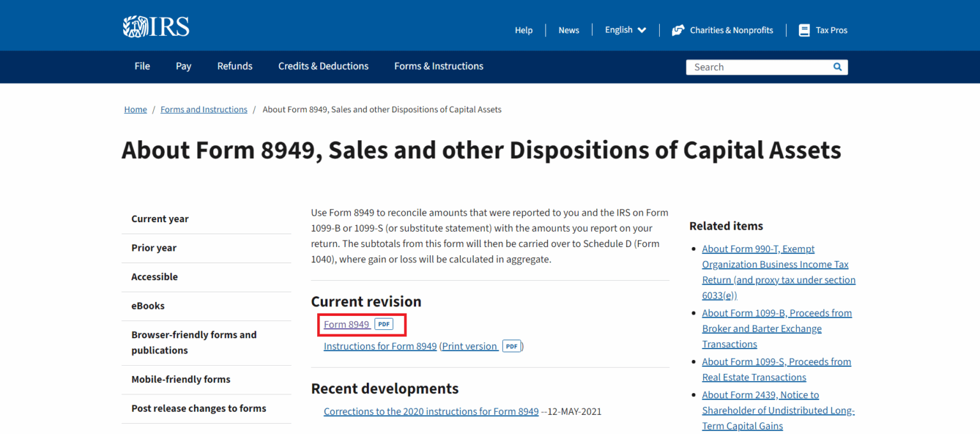Open Credits & Deductions menu
The height and width of the screenshot is (434, 980).
pos(323,66)
